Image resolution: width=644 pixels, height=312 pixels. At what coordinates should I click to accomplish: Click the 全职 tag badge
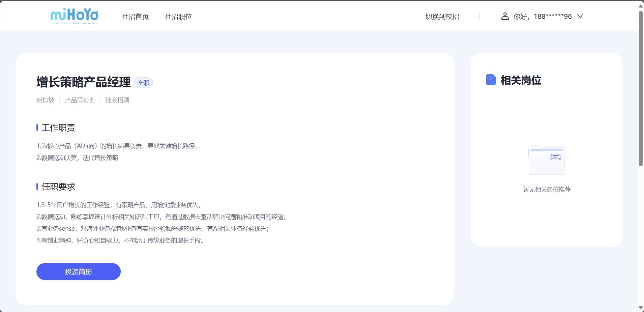coord(143,83)
